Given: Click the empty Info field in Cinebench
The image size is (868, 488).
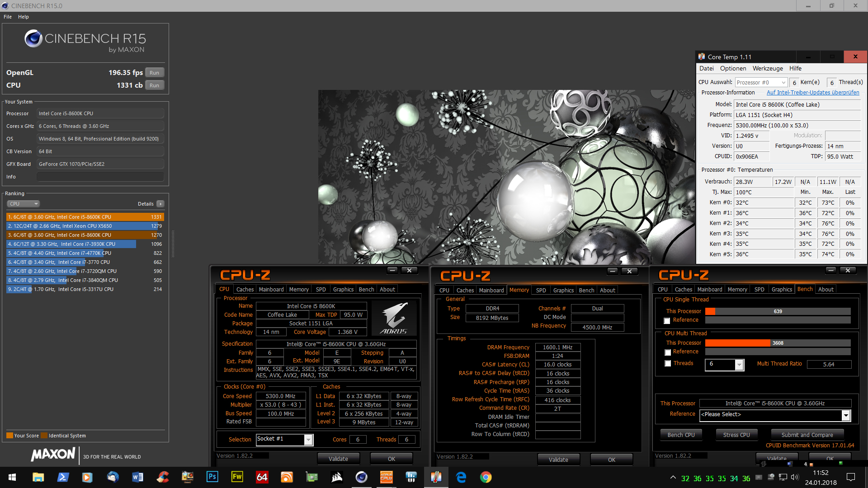Looking at the screenshot, I should (100, 177).
